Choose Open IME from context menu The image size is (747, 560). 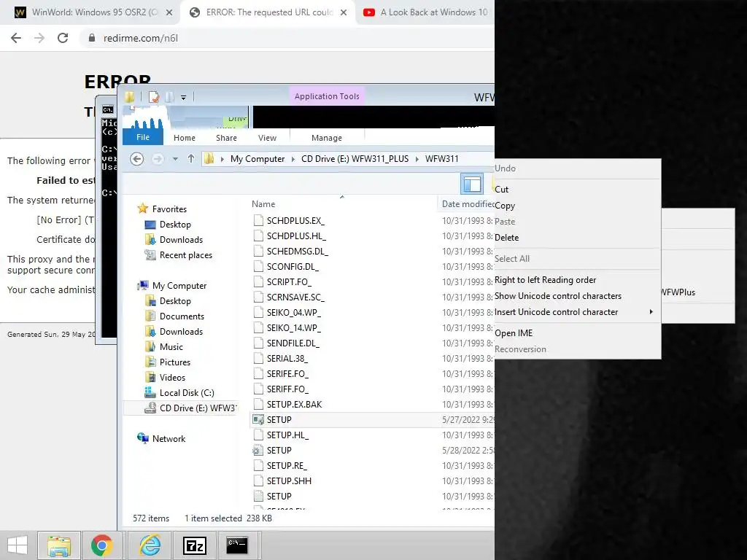(x=578, y=332)
